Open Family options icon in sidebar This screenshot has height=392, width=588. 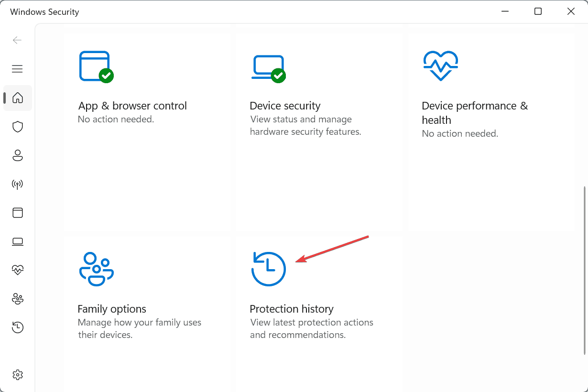[x=18, y=299]
